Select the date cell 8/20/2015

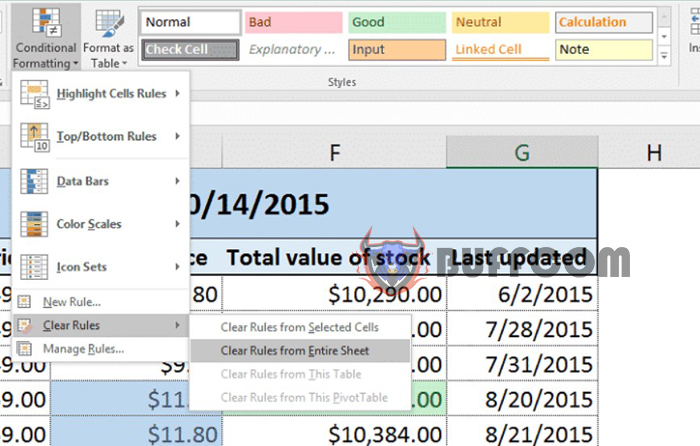(522, 399)
